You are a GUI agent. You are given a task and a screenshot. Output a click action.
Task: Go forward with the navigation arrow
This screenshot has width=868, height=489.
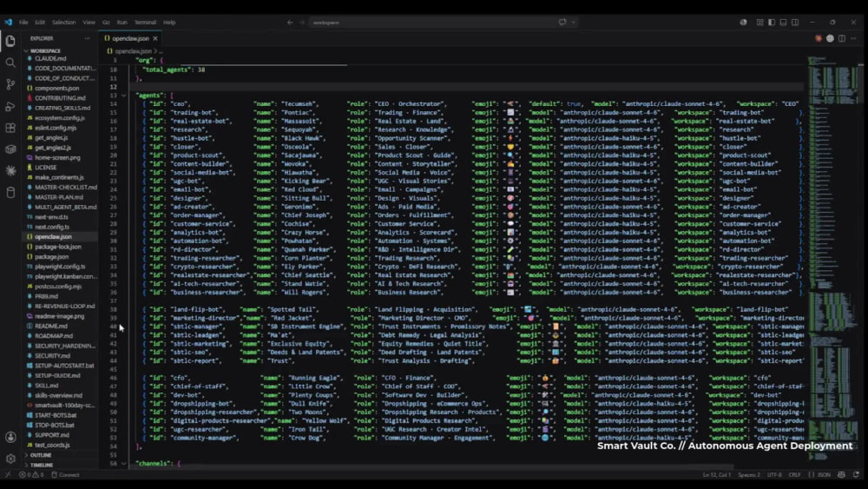click(x=302, y=23)
